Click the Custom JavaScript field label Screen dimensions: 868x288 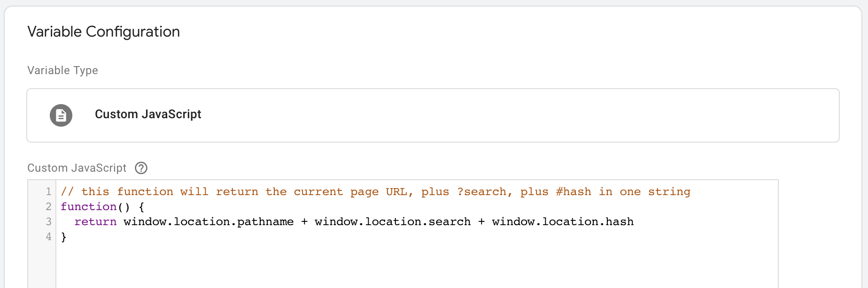point(77,168)
